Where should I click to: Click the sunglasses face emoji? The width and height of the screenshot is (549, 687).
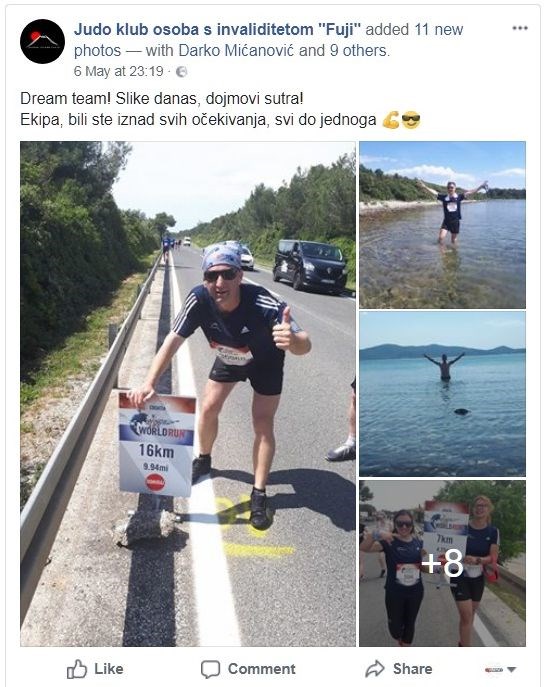coord(411,120)
